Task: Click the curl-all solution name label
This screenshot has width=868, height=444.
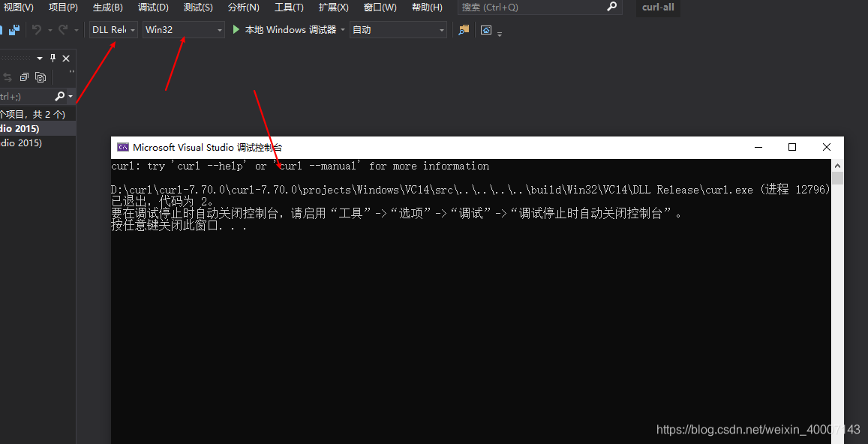Action: [x=658, y=7]
